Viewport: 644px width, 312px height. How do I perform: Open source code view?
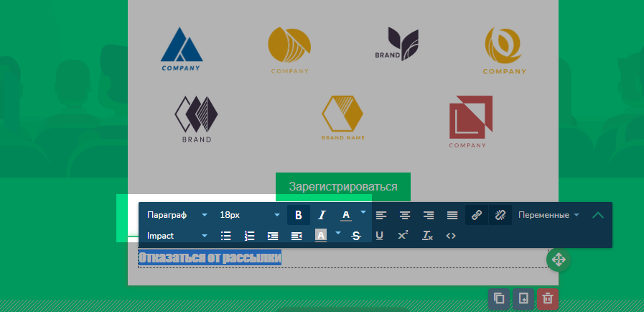click(451, 235)
